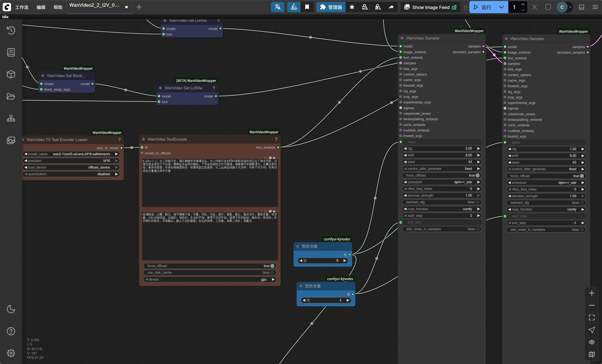Image resolution: width=602 pixels, height=364 pixels.
Task: Click the share arrow icon in toolbar
Action: coord(391,7)
